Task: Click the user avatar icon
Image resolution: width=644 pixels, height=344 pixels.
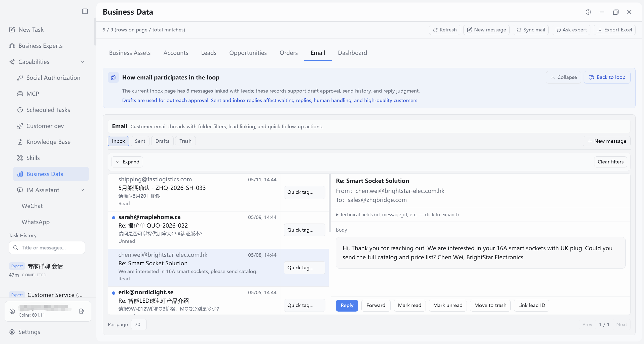Action: coord(12,311)
